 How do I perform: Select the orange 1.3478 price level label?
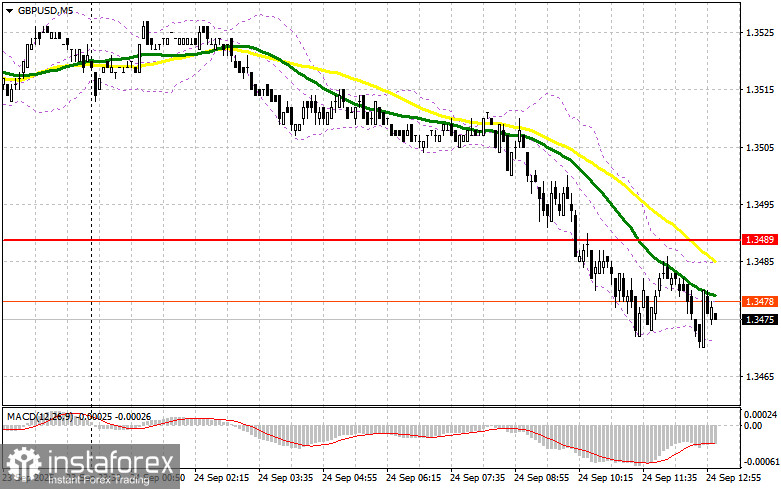click(760, 302)
